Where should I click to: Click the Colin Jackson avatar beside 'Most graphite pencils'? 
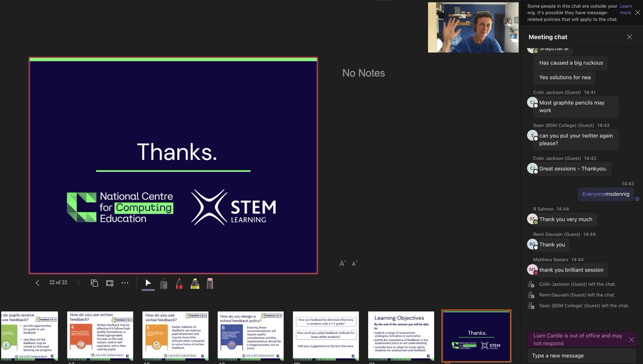[532, 102]
